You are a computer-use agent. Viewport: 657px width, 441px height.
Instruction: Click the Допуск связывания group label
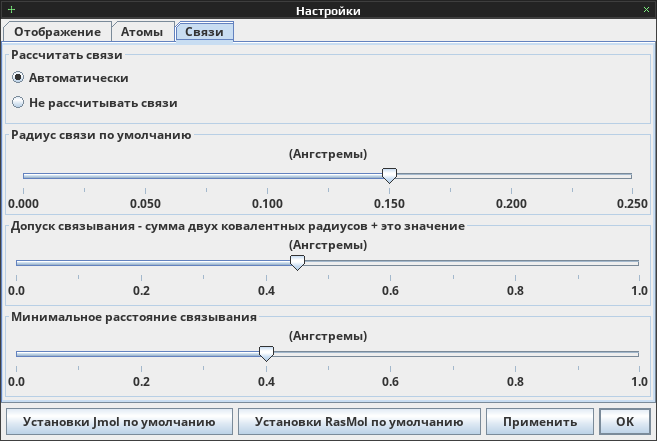(238, 226)
